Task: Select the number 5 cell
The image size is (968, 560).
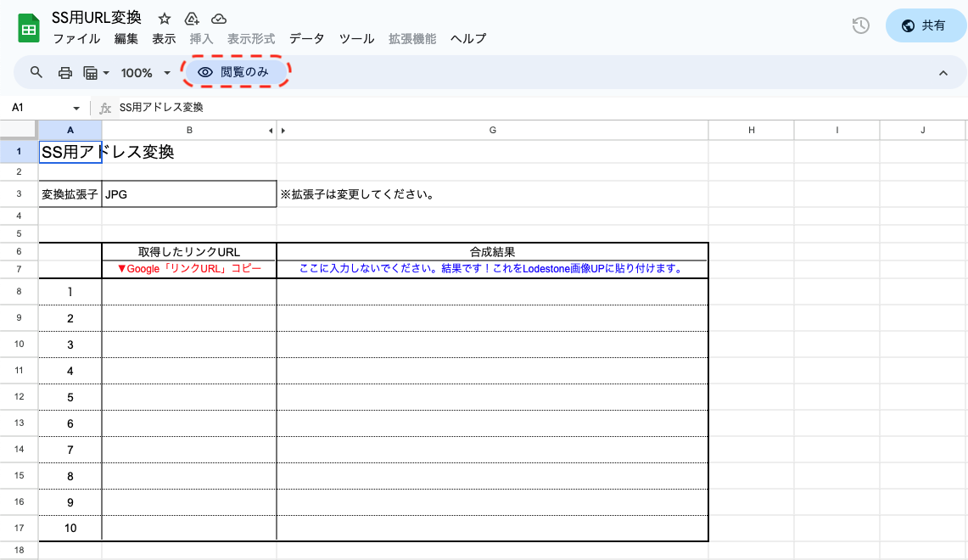Action: [x=70, y=397]
